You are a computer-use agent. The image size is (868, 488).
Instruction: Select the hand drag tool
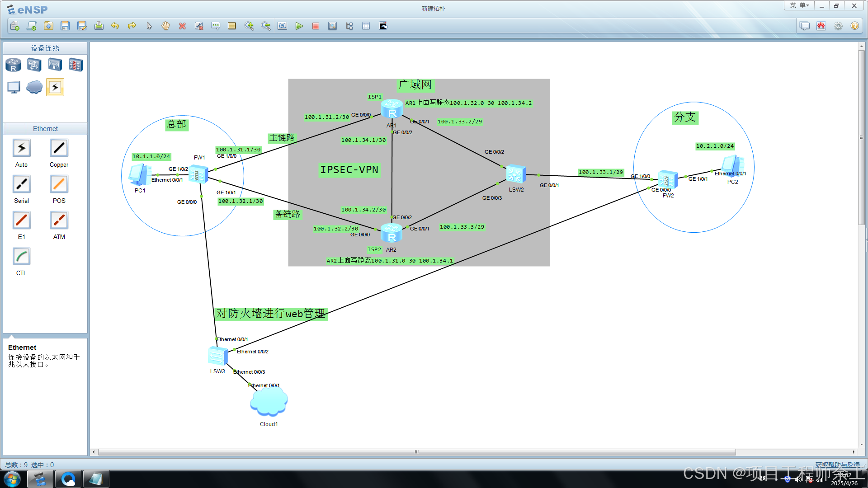point(165,26)
